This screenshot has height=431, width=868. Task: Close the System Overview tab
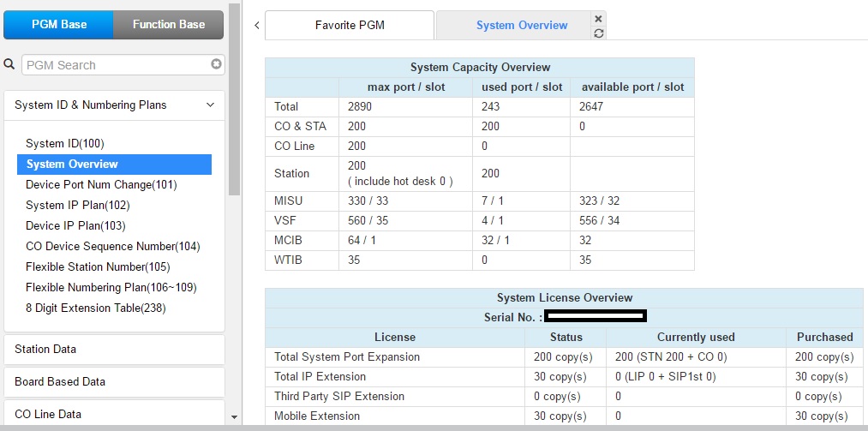pyautogui.click(x=598, y=18)
